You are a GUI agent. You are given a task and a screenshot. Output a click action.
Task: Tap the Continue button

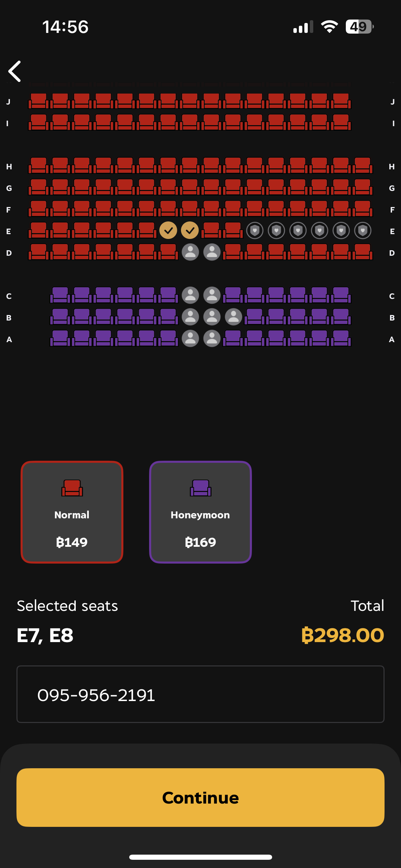(x=200, y=798)
